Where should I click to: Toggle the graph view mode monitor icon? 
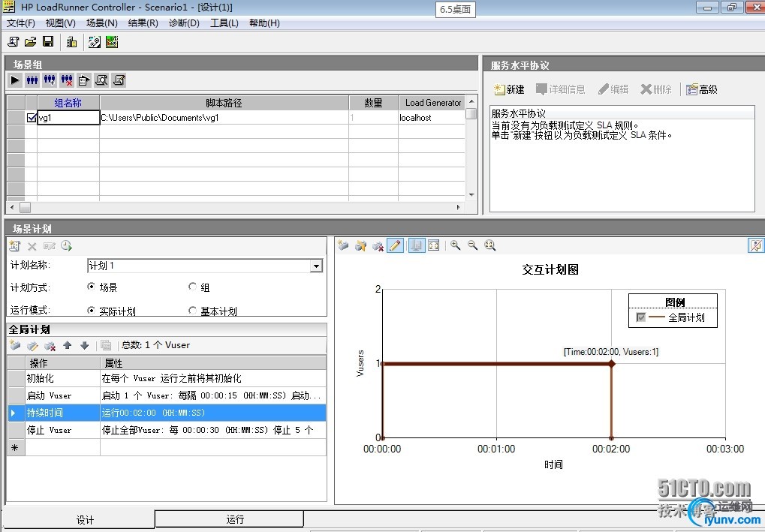[x=416, y=245]
